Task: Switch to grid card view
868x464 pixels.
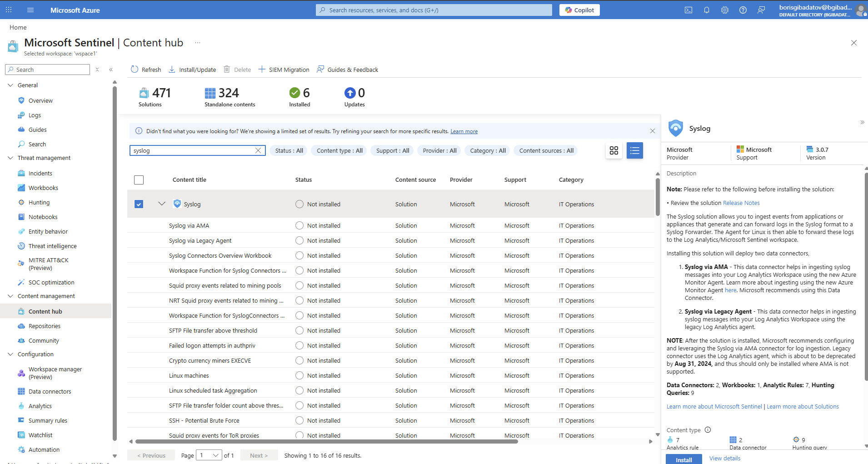Action: coord(614,150)
